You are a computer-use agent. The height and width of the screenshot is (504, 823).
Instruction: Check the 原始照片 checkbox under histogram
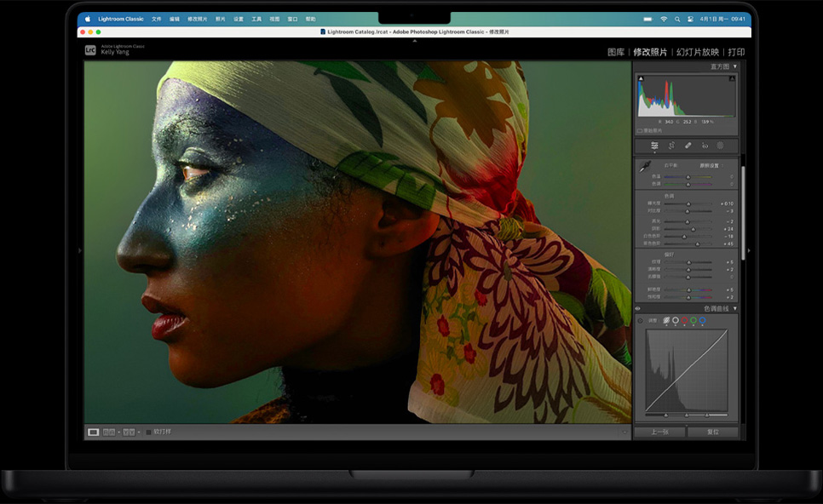[x=640, y=130]
